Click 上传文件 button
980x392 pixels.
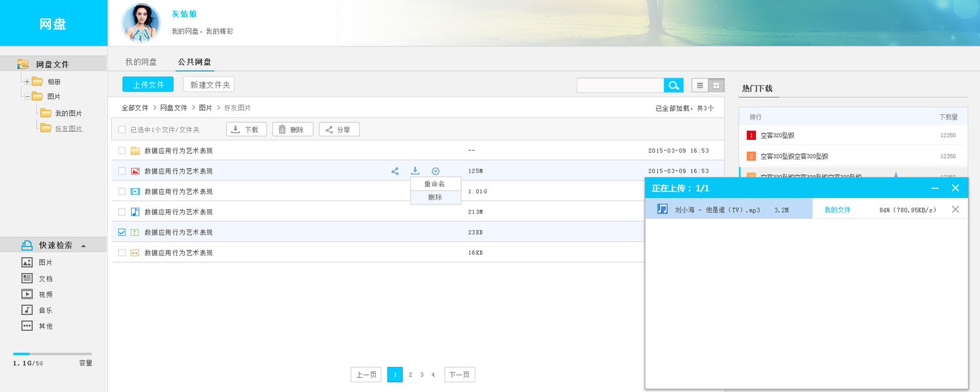click(x=148, y=84)
